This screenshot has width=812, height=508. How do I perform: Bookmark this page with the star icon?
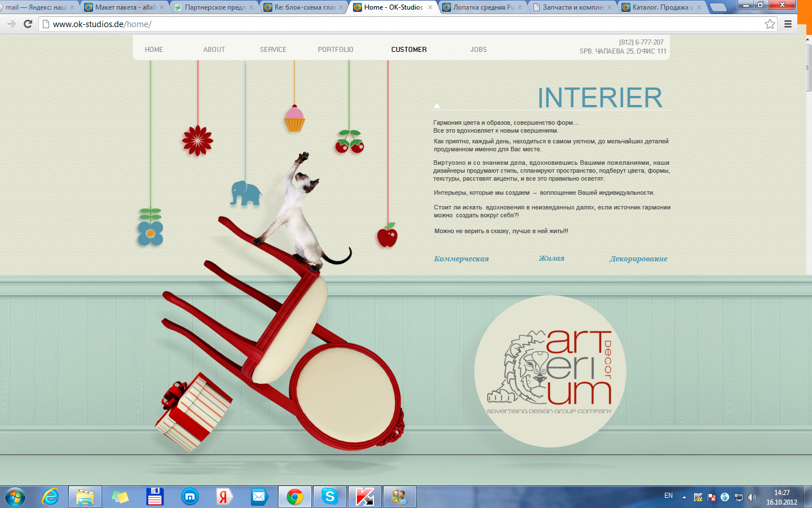click(770, 24)
